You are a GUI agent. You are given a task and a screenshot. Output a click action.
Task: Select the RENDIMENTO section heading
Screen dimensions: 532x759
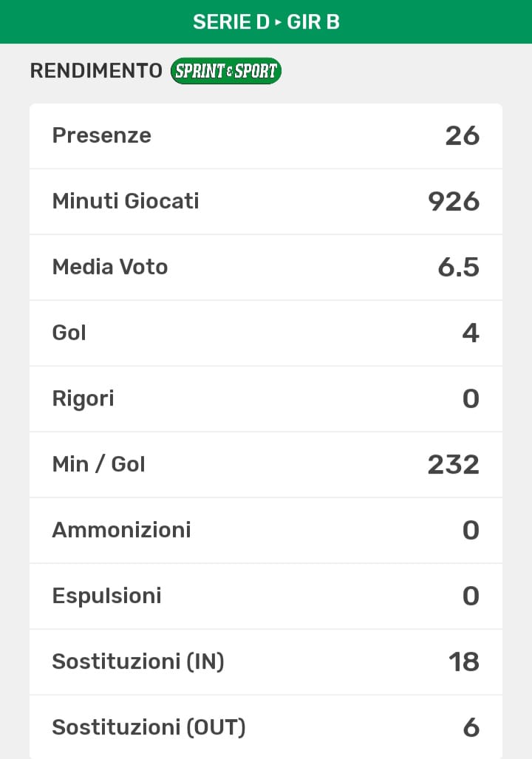coord(96,71)
